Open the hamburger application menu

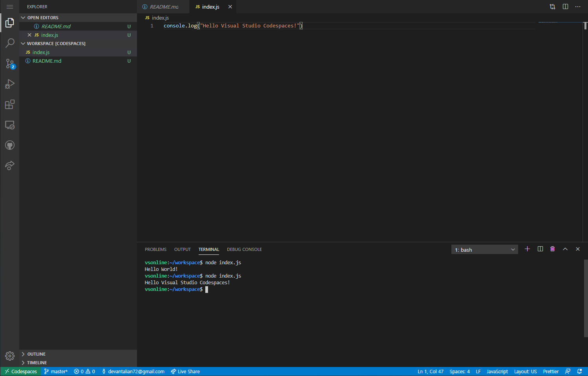coord(10,7)
